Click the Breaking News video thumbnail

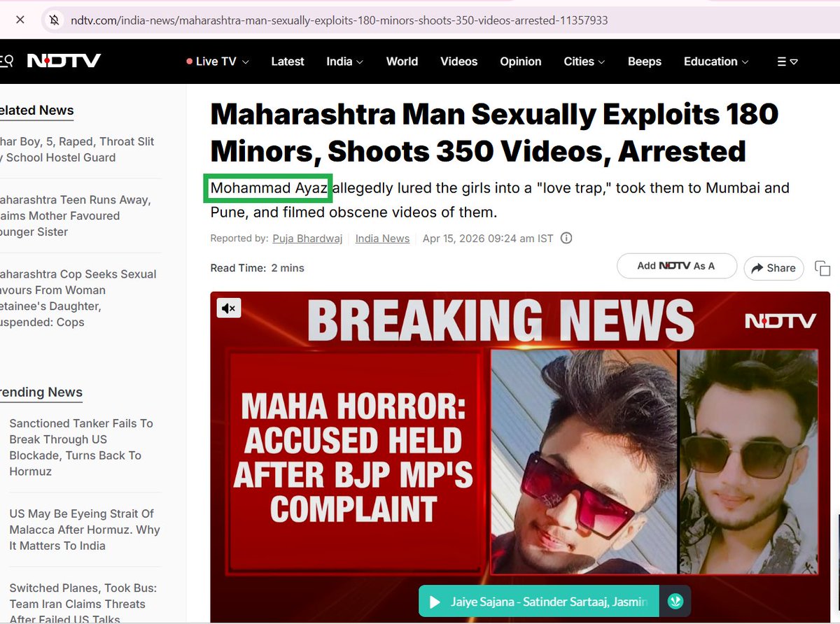click(520, 457)
